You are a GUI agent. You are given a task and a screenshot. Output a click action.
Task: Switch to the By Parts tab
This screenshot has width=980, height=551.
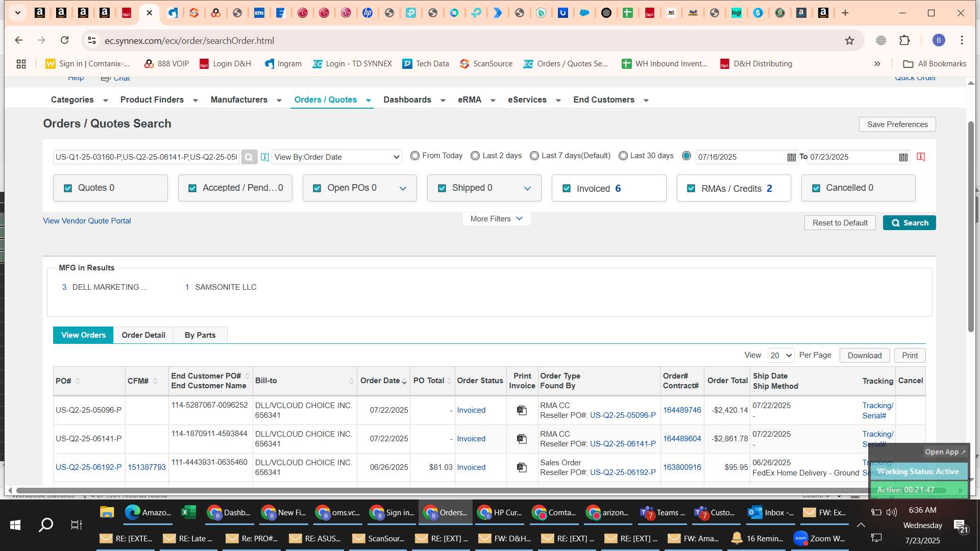pyautogui.click(x=200, y=335)
